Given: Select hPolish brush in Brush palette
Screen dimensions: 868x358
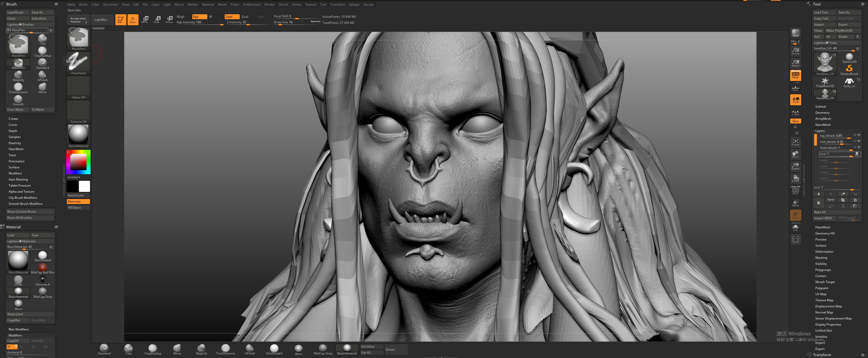Looking at the screenshot, I should 42,76.
